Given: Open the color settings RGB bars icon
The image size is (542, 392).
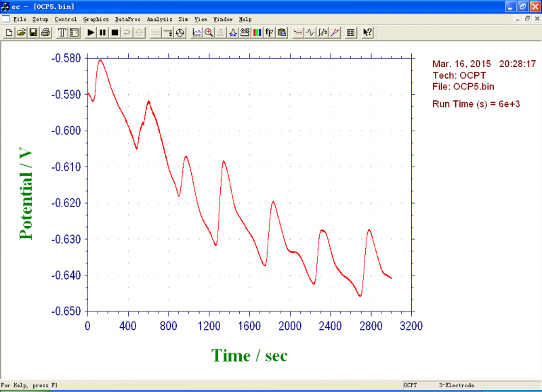Looking at the screenshot, I should [257, 32].
